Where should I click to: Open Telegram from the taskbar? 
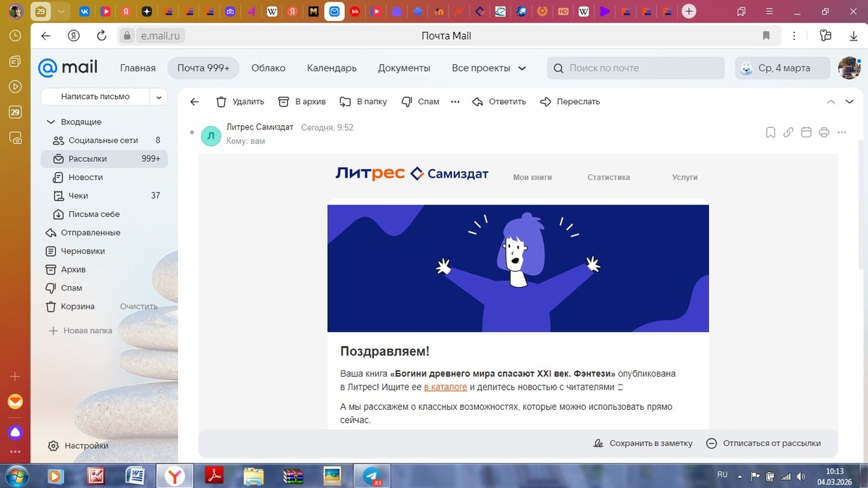(372, 476)
